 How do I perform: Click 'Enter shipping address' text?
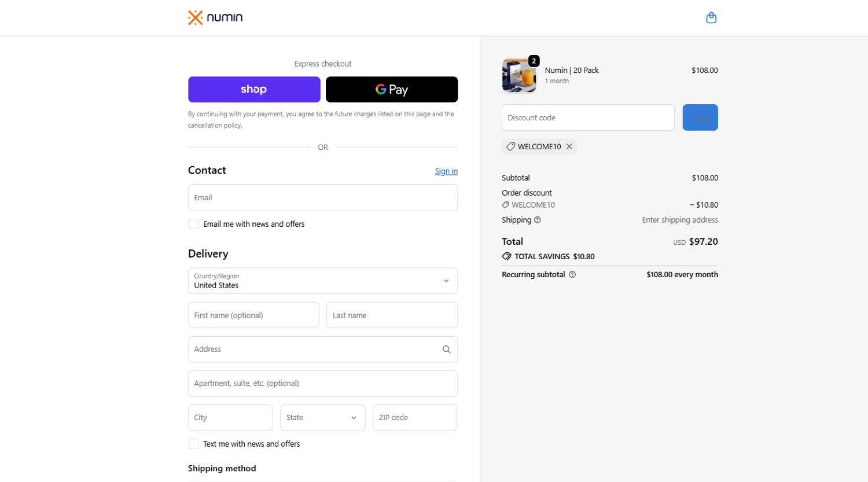click(x=680, y=220)
